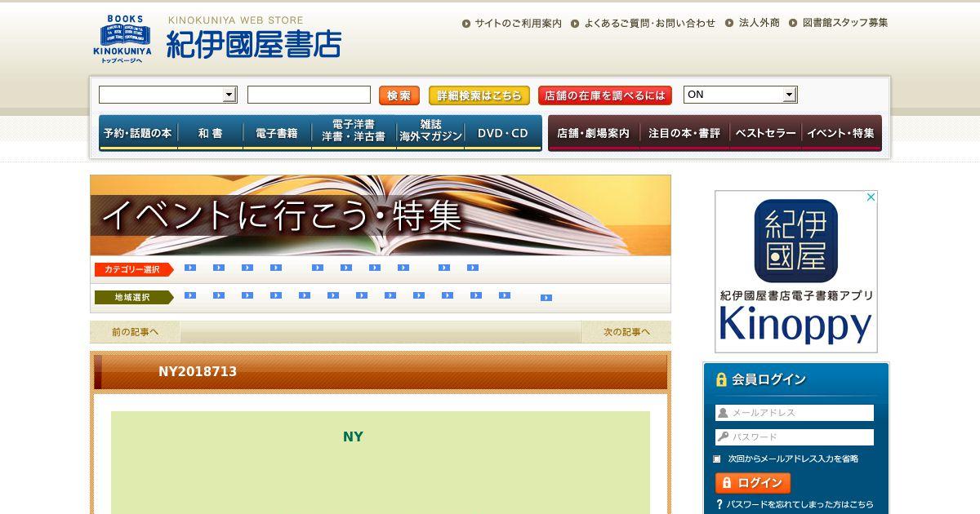Click the first arrow link in 地域選択 row
The width and height of the screenshot is (980, 514).
[x=190, y=295]
